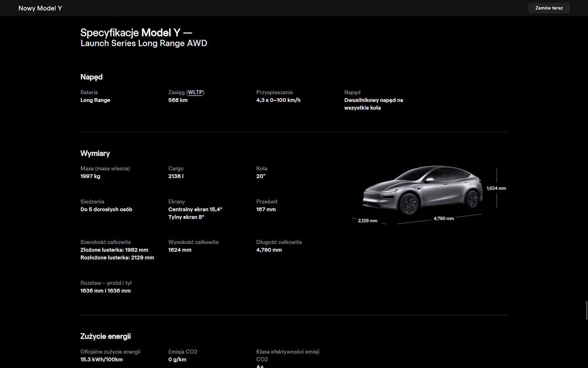Select 'Do 5 dorosłych osób' seating text
This screenshot has width=588, height=368.
pyautogui.click(x=106, y=209)
